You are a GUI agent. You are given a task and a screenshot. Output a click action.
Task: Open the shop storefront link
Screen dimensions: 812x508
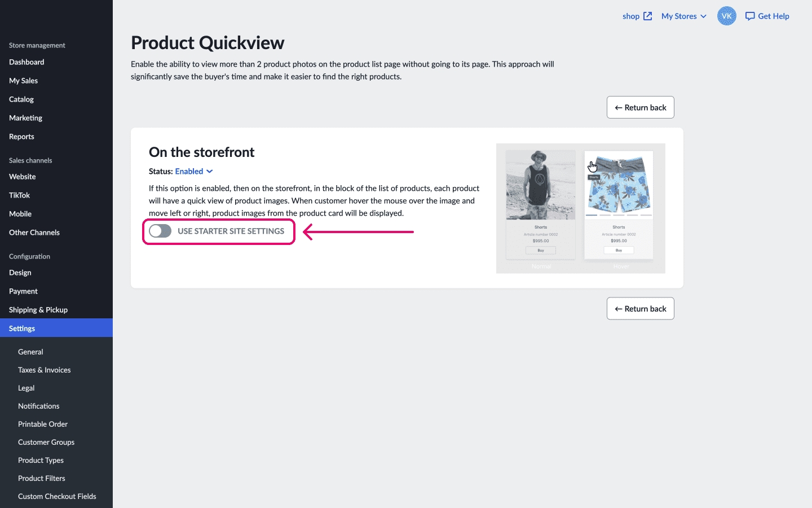[630, 16]
